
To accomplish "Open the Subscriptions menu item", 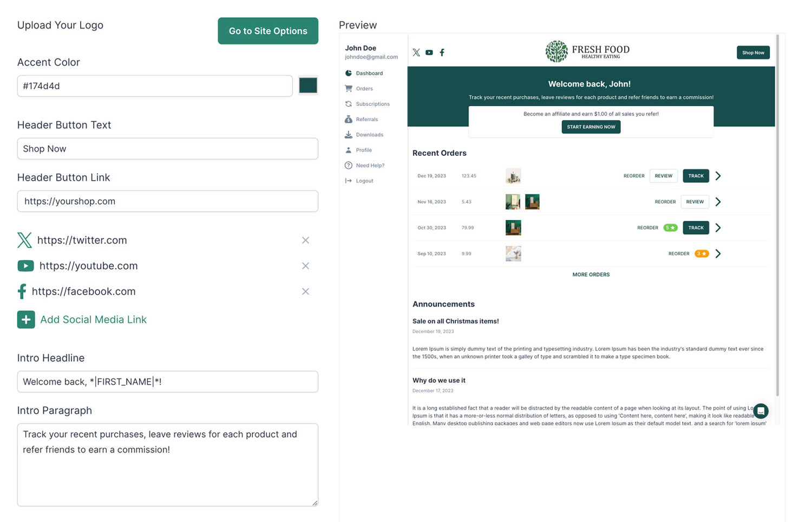I will [x=372, y=104].
